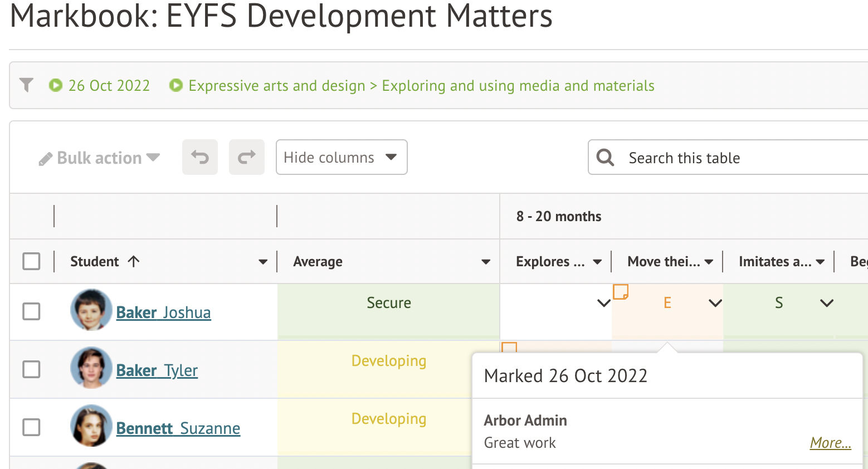868x469 pixels.
Task: Click the sort arrow next to Student
Action: pos(134,261)
